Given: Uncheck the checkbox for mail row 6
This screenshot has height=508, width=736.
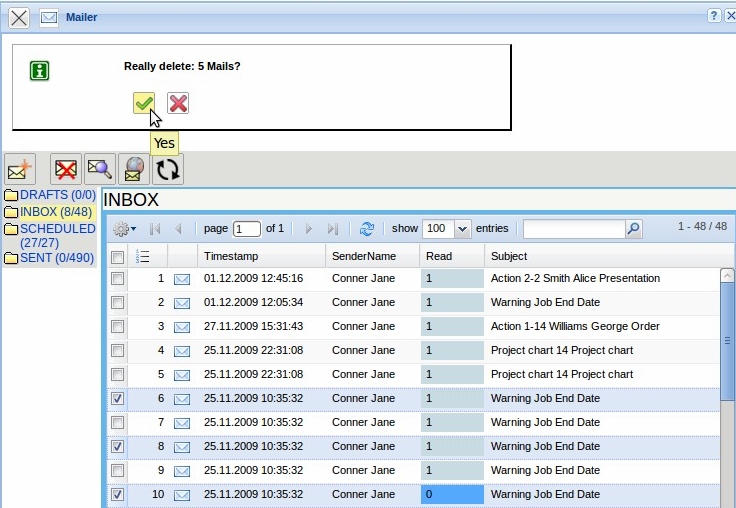Looking at the screenshot, I should [117, 398].
